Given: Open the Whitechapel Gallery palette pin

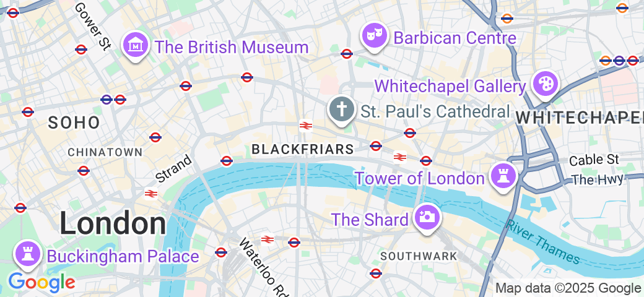Looking at the screenshot, I should (x=545, y=85).
